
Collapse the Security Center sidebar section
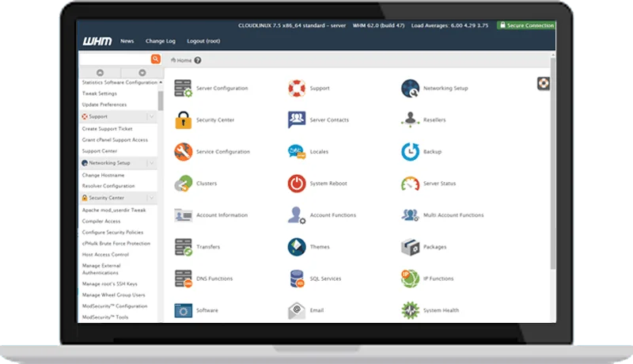(x=151, y=198)
